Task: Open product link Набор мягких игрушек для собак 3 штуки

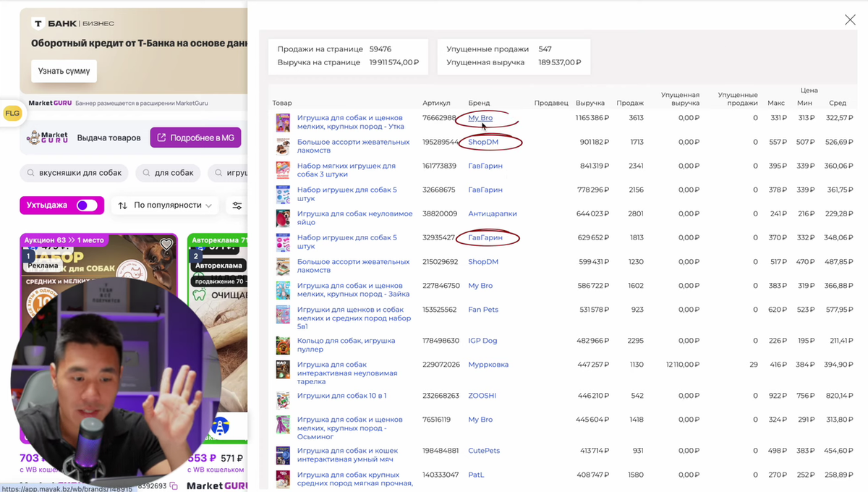Action: pos(346,170)
